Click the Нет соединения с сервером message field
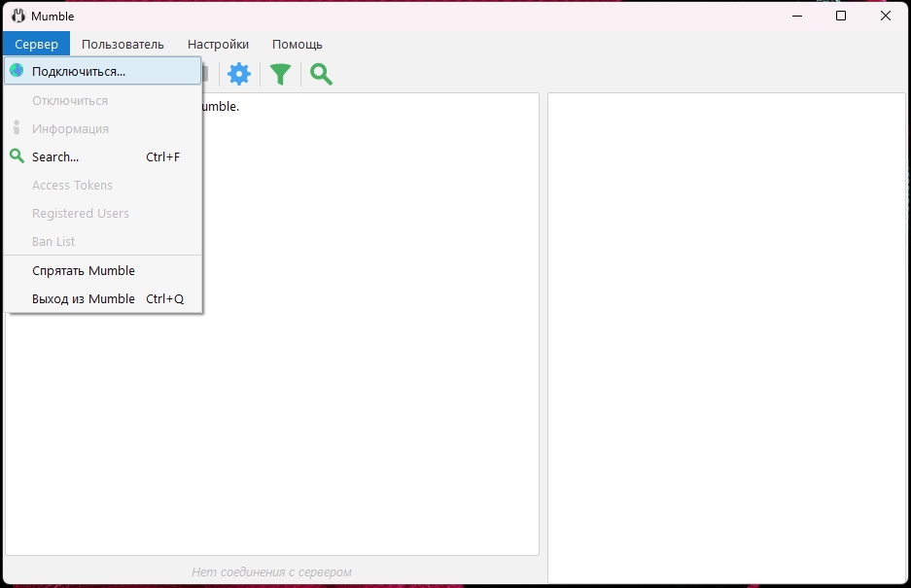 coord(272,571)
